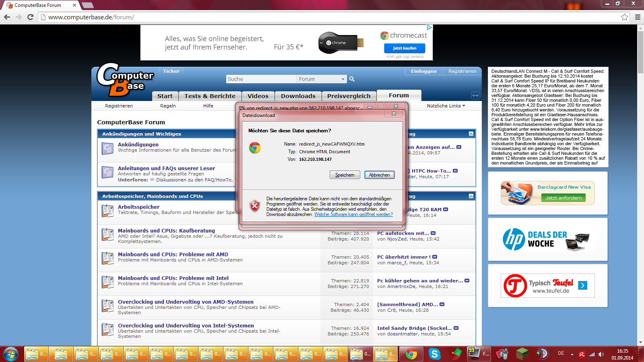
Task: Open Anleitungen und FAQs forum icon
Action: tap(107, 172)
